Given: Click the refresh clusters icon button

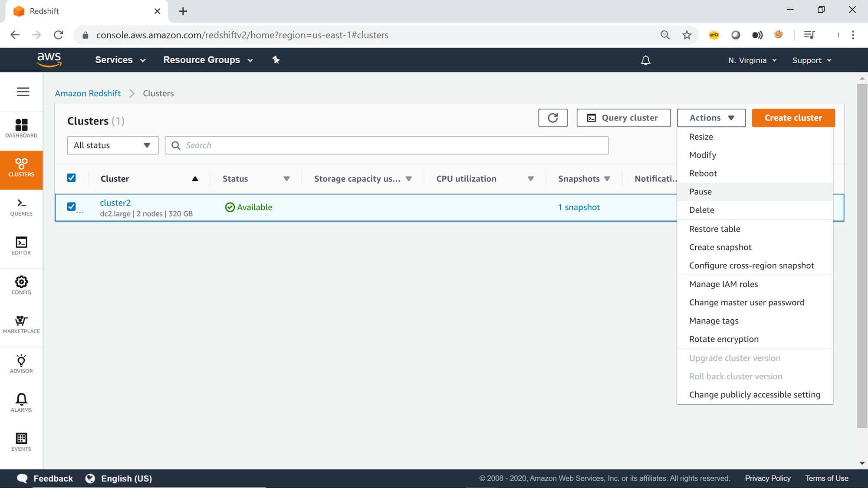Looking at the screenshot, I should (x=552, y=118).
